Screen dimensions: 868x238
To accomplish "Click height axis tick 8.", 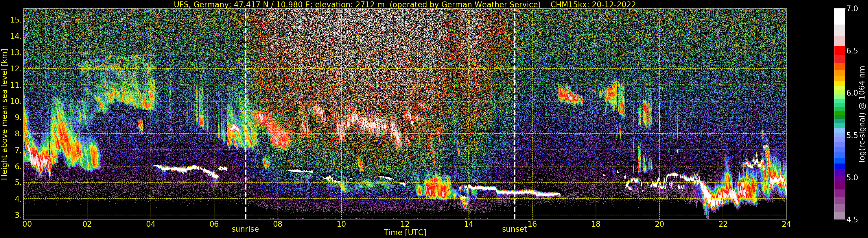I will tap(18, 134).
